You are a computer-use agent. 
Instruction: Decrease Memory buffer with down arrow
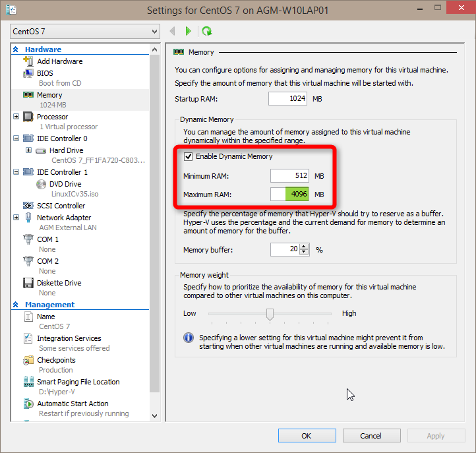304,252
